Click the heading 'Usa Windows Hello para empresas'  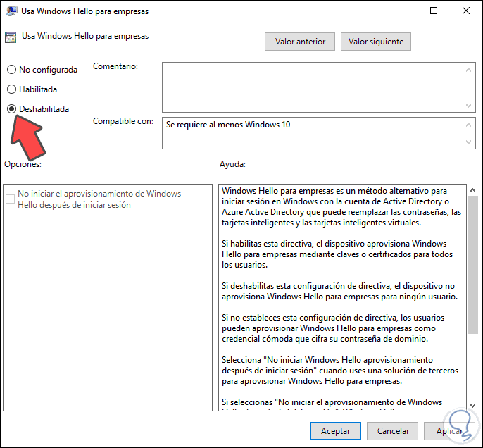pos(85,36)
